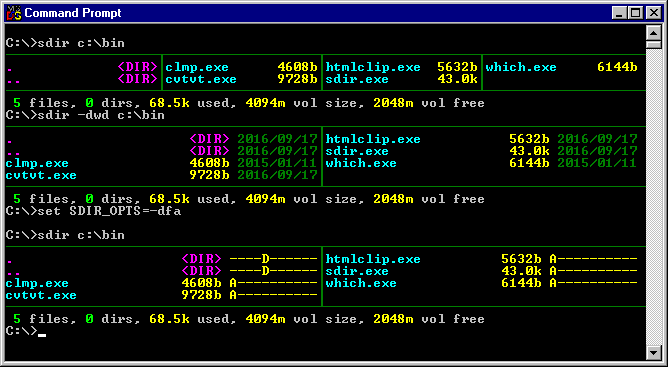Click the 2016/09/17 date next to cvtvt.exe
Image resolution: width=668 pixels, height=367 pixels.
coord(277,175)
